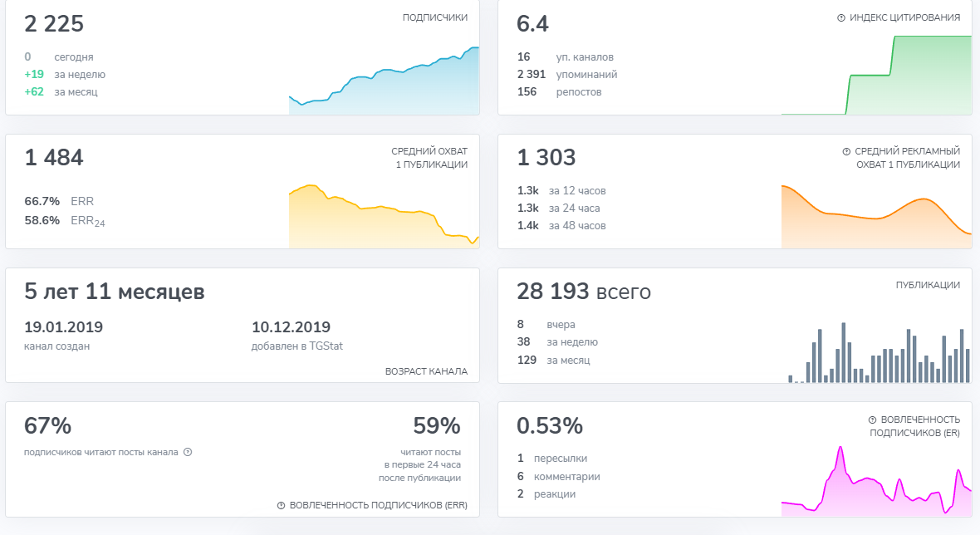Select the Возраст канала label
980x535 pixels.
pos(426,371)
